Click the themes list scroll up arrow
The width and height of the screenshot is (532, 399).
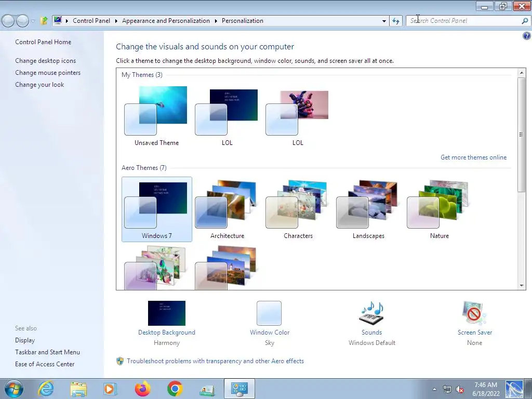tap(522, 73)
